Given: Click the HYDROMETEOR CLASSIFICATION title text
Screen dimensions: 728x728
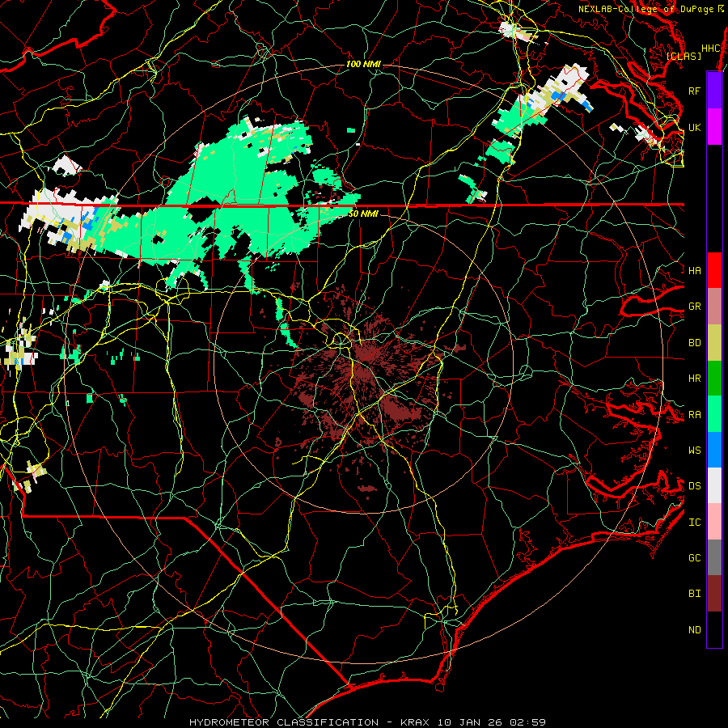Looking at the screenshot, I should 284,722.
